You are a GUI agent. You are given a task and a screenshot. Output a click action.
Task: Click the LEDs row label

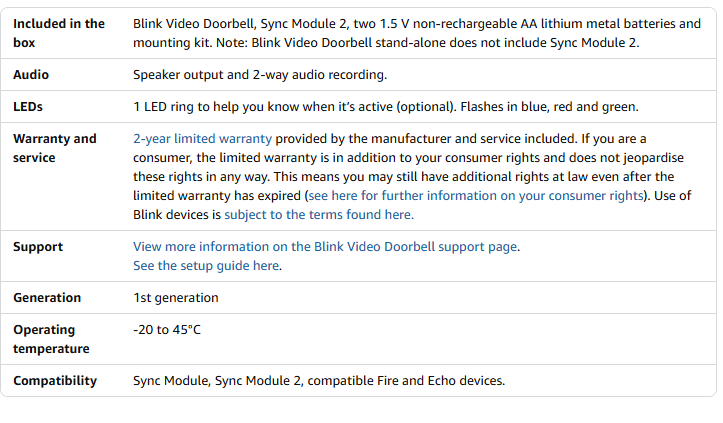(28, 107)
